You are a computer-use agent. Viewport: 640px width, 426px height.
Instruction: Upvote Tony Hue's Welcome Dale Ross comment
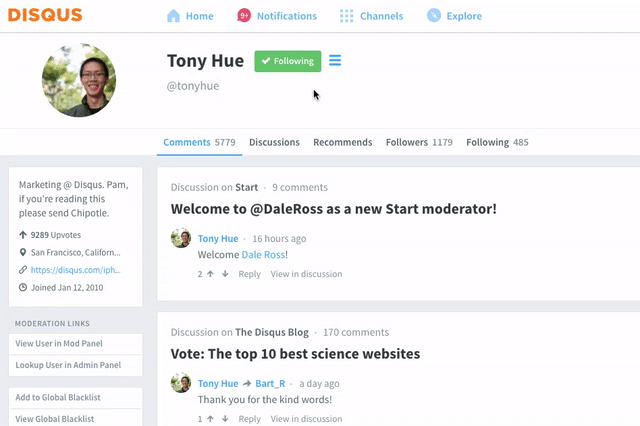(210, 274)
